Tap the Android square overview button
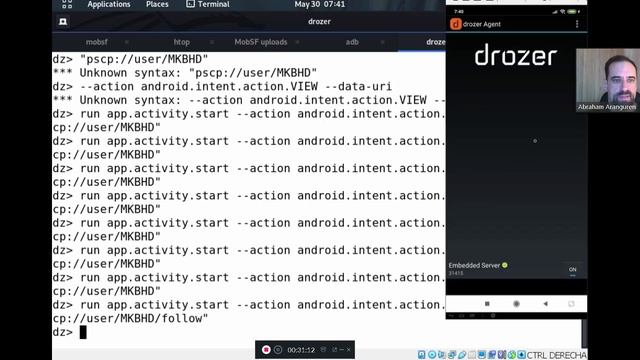Image resolution: width=640 pixels, height=360 pixels. [x=487, y=304]
